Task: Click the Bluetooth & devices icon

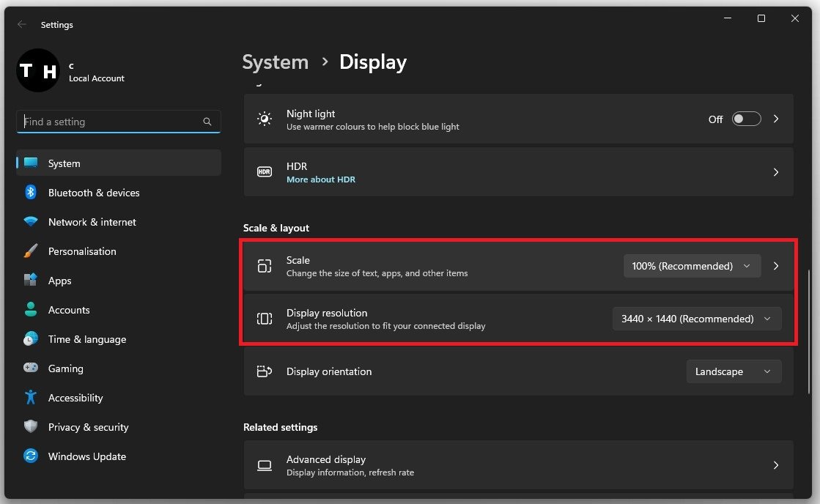Action: (x=31, y=193)
